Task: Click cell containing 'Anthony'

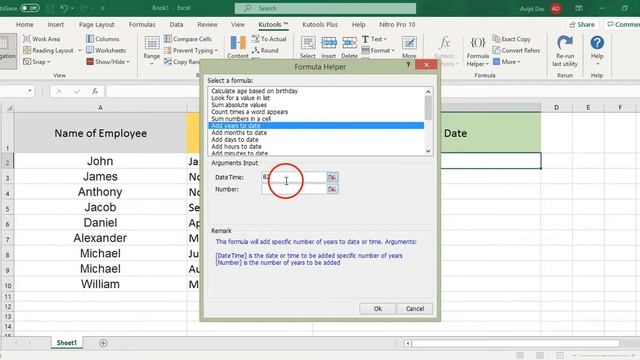Action: tap(100, 192)
